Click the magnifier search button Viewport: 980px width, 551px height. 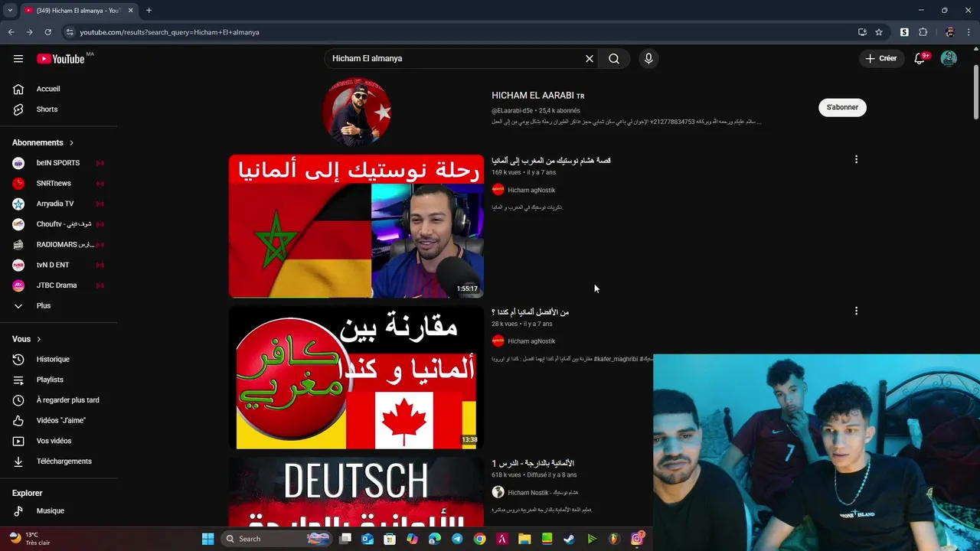614,59
